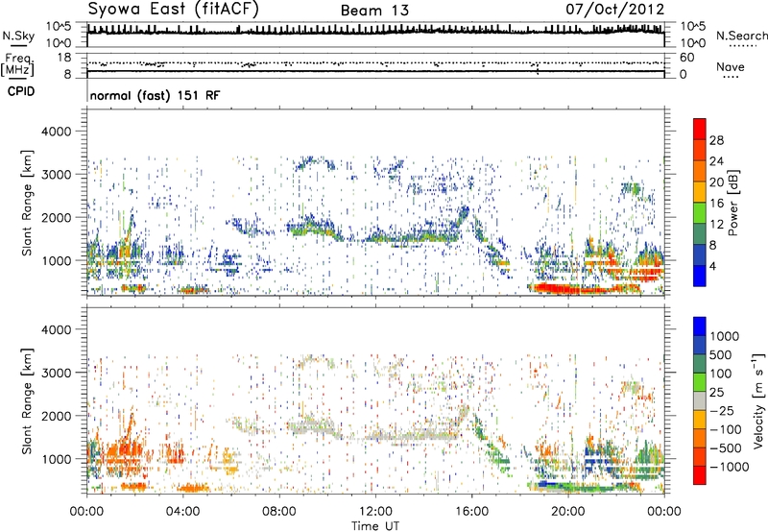
Task: Click the "20:00" time tick label
Action: coord(567,512)
